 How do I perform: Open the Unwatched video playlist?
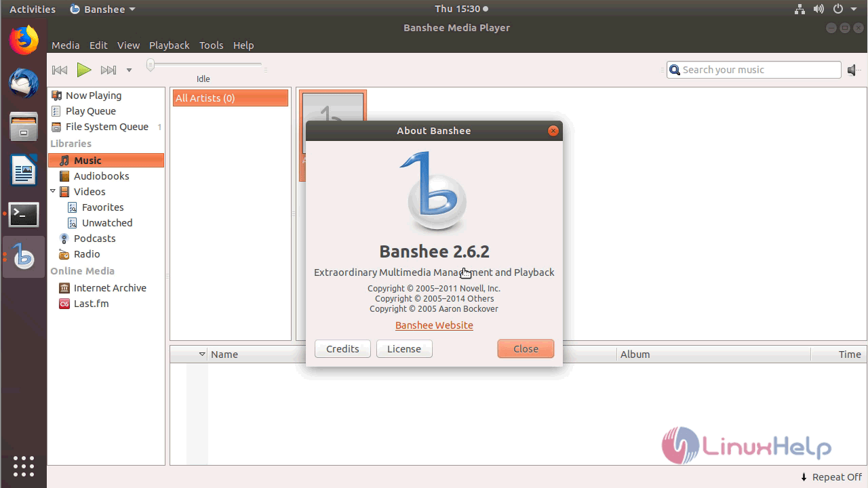(106, 223)
